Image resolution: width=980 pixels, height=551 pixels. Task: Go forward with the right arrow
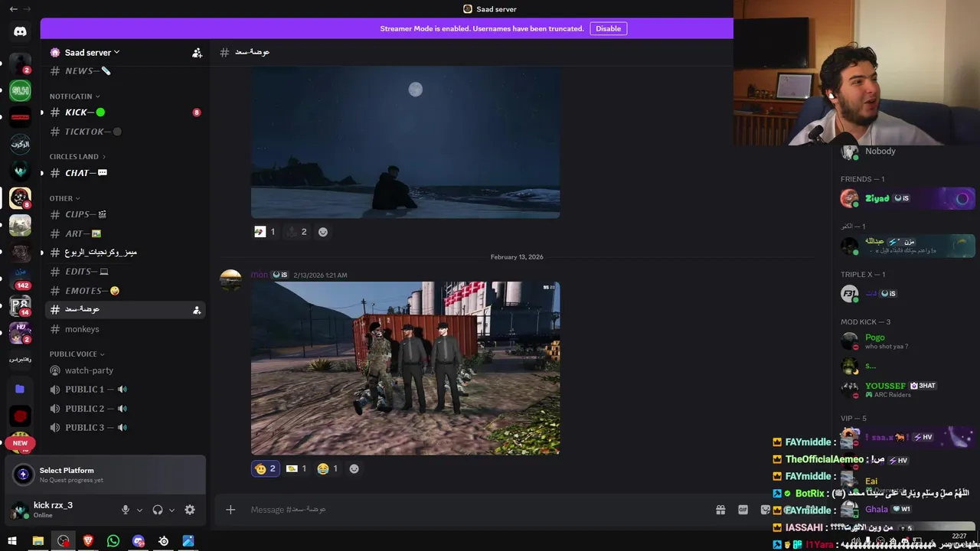[28, 9]
